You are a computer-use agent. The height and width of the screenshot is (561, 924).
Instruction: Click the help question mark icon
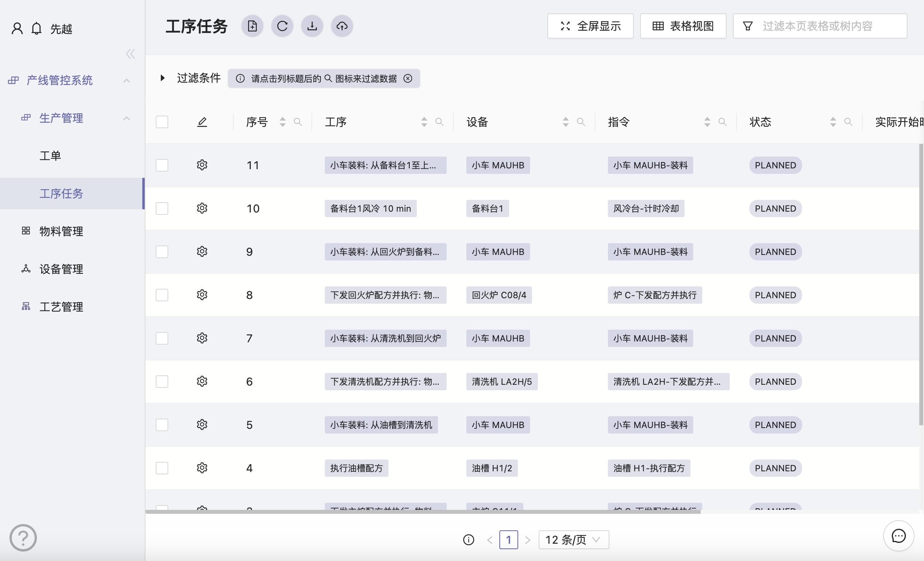click(23, 538)
